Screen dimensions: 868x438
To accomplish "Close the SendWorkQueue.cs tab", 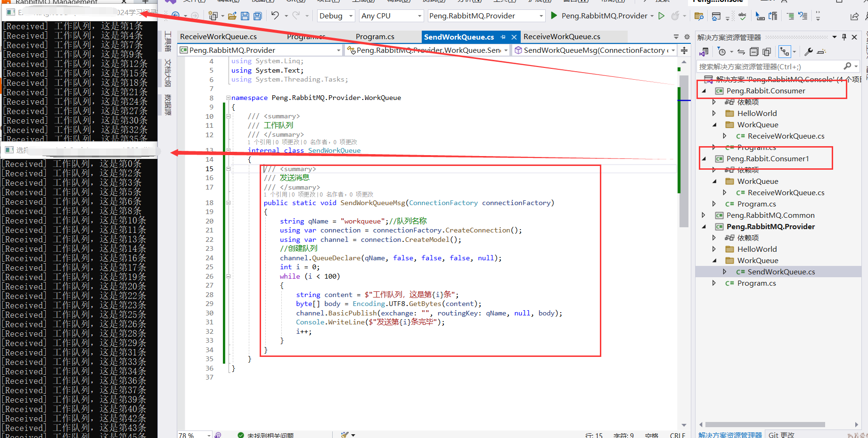I will (514, 37).
